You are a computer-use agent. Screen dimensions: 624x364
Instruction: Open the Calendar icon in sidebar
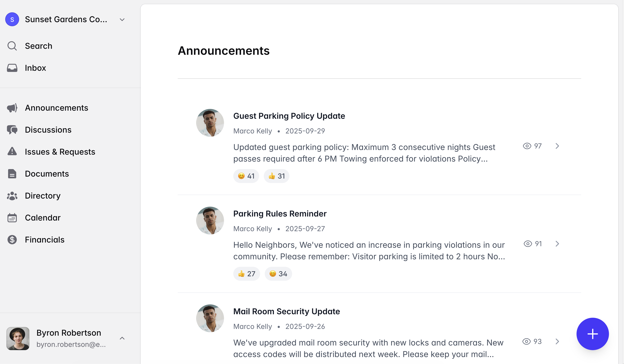click(12, 218)
